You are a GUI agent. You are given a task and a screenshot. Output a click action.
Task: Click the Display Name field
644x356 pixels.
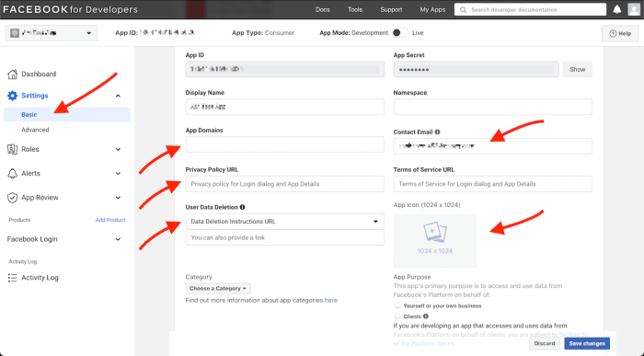(284, 107)
